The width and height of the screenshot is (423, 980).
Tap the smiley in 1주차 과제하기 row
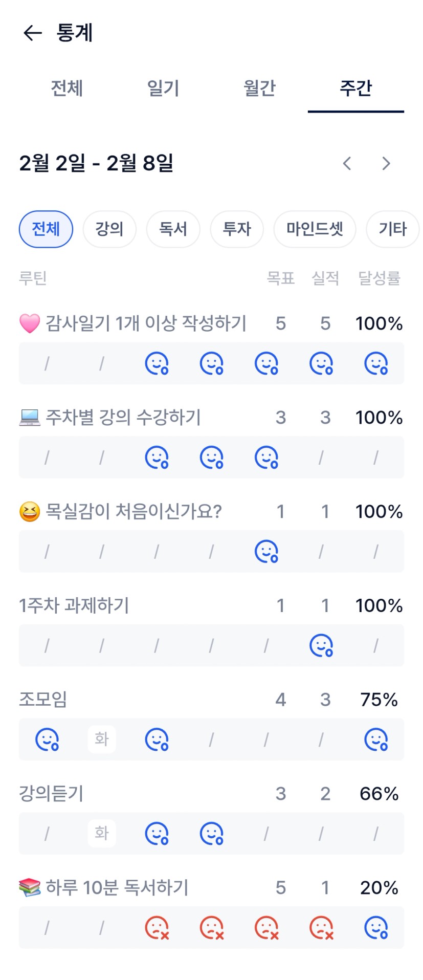tap(321, 645)
